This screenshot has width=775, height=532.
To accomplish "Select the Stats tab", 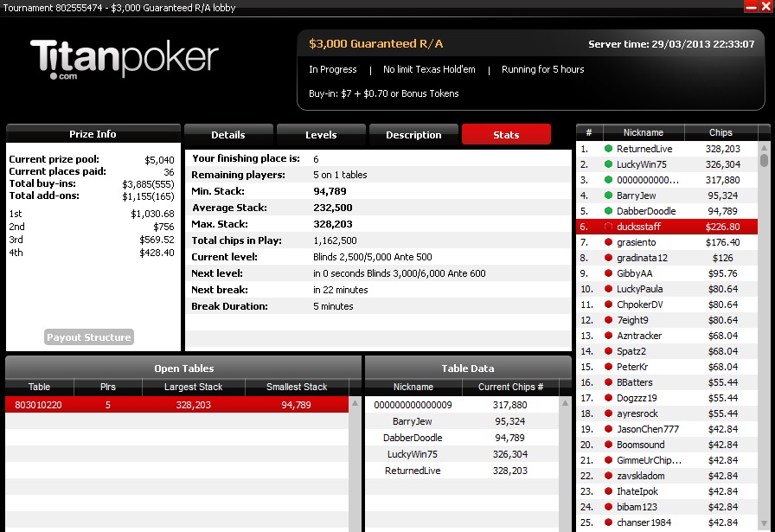I will pos(506,134).
